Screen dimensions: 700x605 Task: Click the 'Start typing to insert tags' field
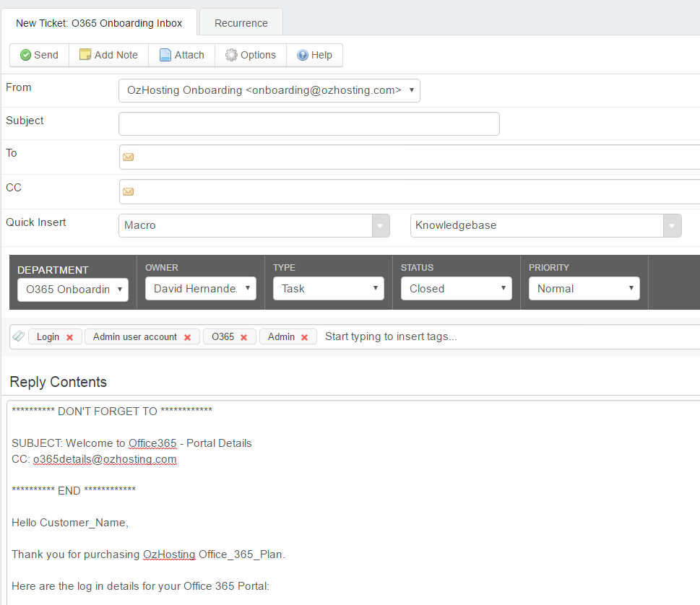[x=391, y=336]
